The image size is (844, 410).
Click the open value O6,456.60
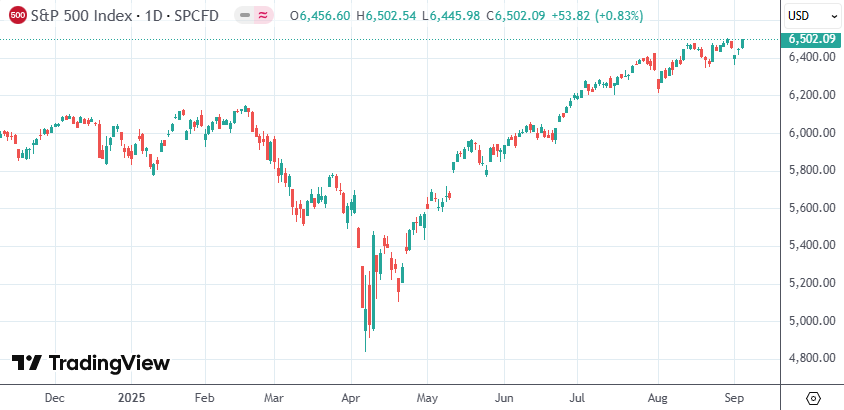[x=319, y=16]
